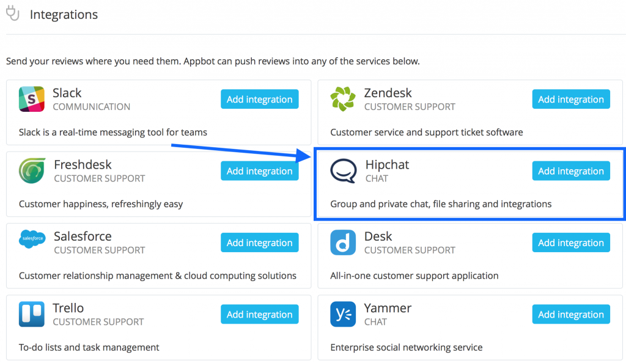This screenshot has width=626, height=364.
Task: Click the Trello logo icon
Action: (x=32, y=314)
